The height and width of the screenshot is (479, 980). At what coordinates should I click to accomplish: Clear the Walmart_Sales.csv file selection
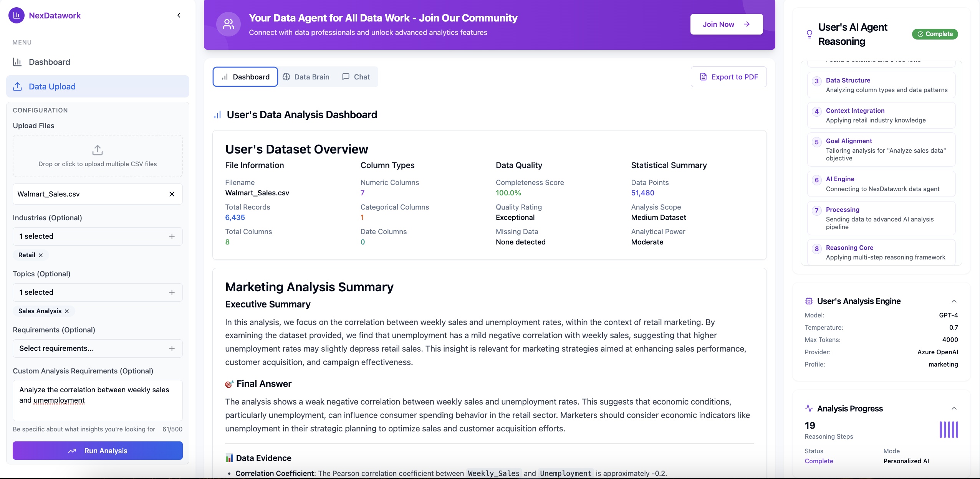[x=172, y=194]
